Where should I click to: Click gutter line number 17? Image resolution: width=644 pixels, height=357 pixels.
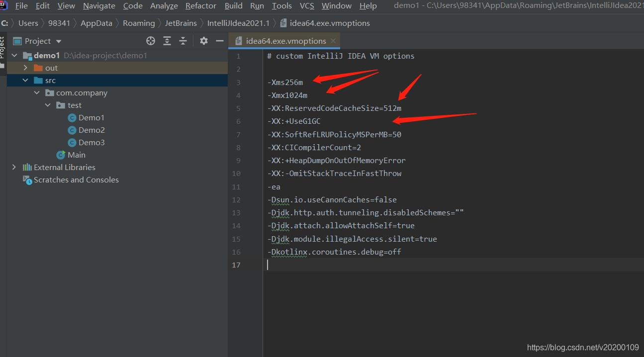(236, 265)
